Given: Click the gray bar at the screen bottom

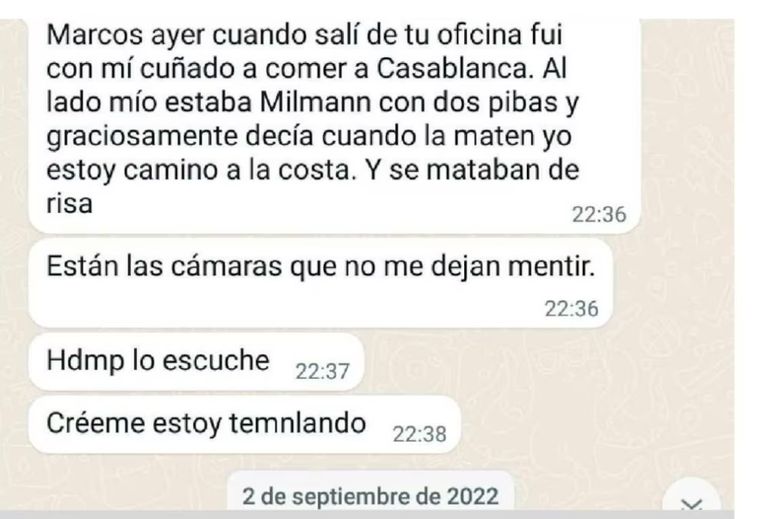Looking at the screenshot, I should tap(367, 515).
